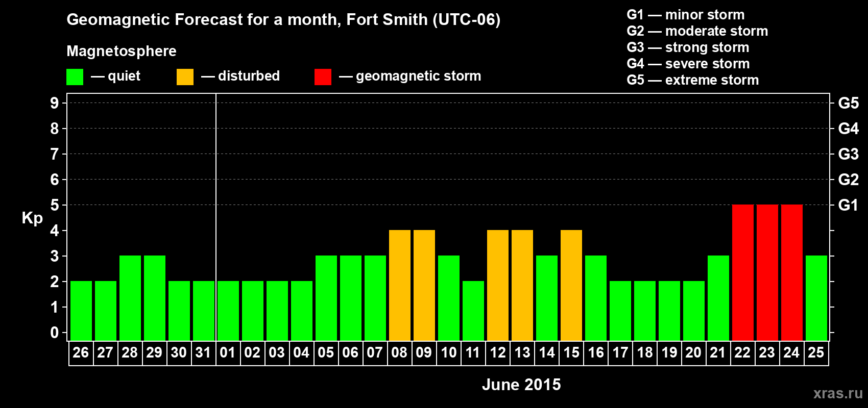Click the orange bar for June 09
Screen dimensions: 868x408
pyautogui.click(x=424, y=285)
